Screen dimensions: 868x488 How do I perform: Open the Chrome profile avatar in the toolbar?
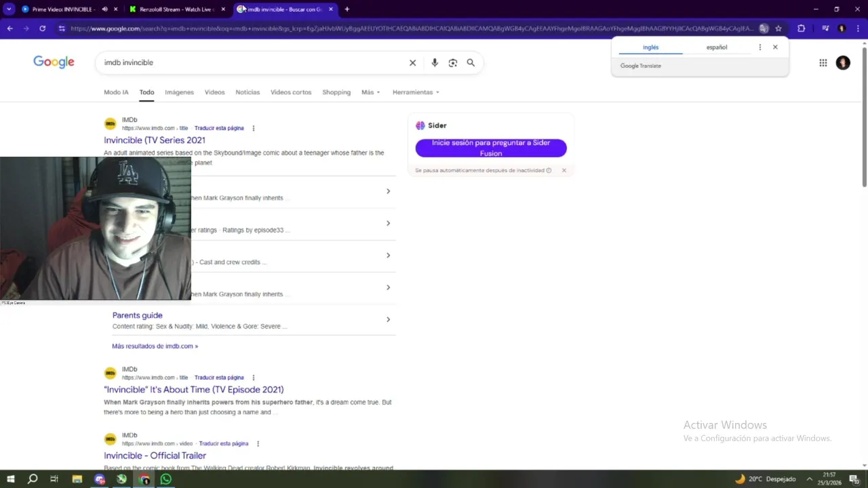coord(842,28)
